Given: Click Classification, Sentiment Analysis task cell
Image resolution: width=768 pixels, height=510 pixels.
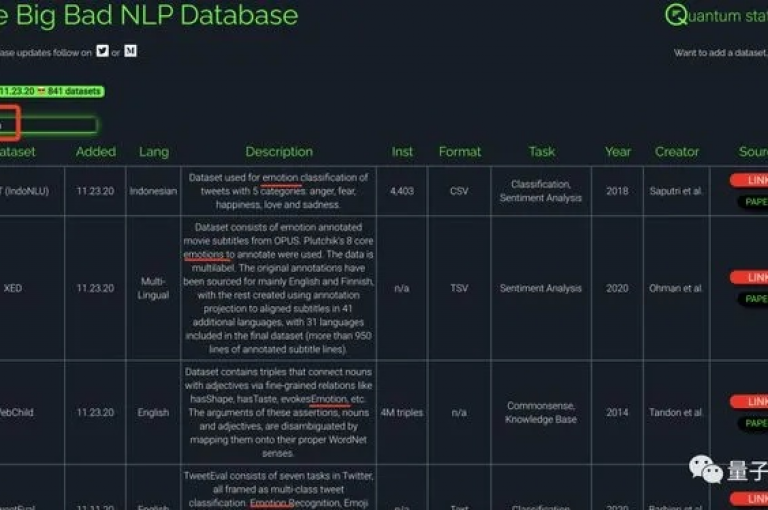Looking at the screenshot, I should coord(541,191).
